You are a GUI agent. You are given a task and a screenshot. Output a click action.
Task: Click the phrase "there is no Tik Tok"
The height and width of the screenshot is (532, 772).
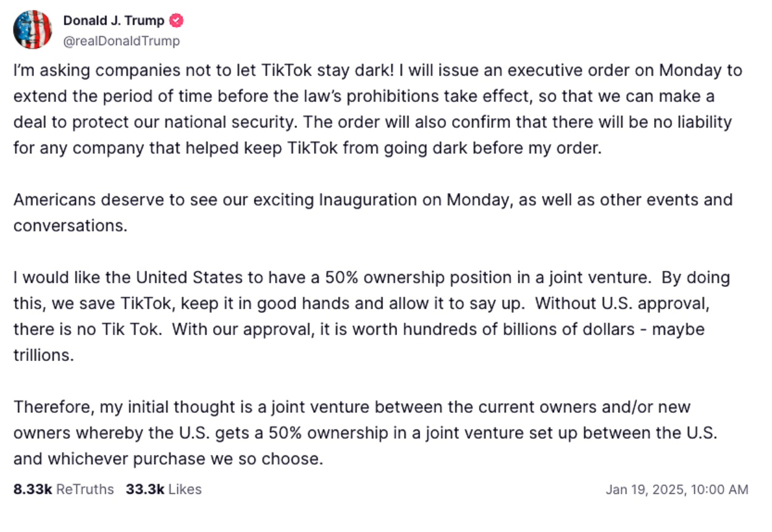coord(88,330)
